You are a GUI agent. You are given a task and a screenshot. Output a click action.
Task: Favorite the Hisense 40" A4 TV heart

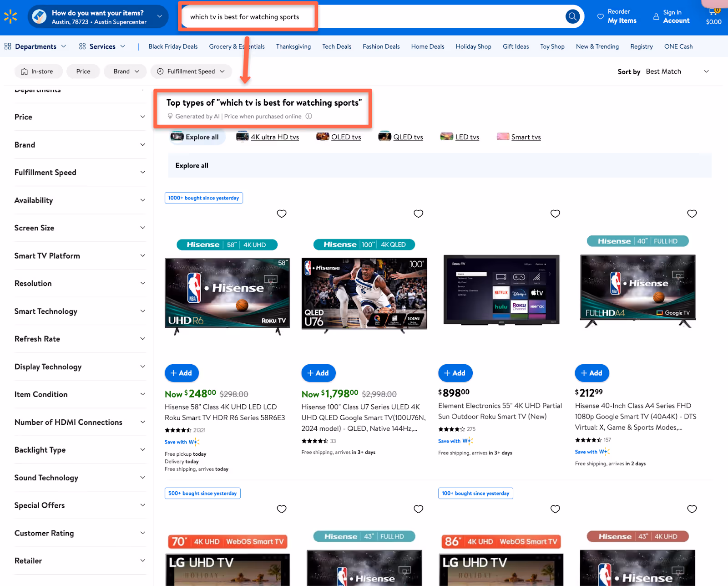(x=692, y=214)
